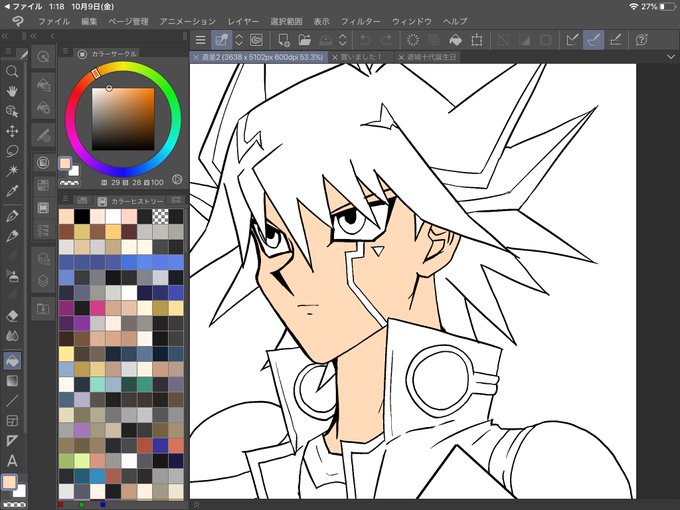Open the Color History panel menu
Screen dimensions: 680x510
65,199
